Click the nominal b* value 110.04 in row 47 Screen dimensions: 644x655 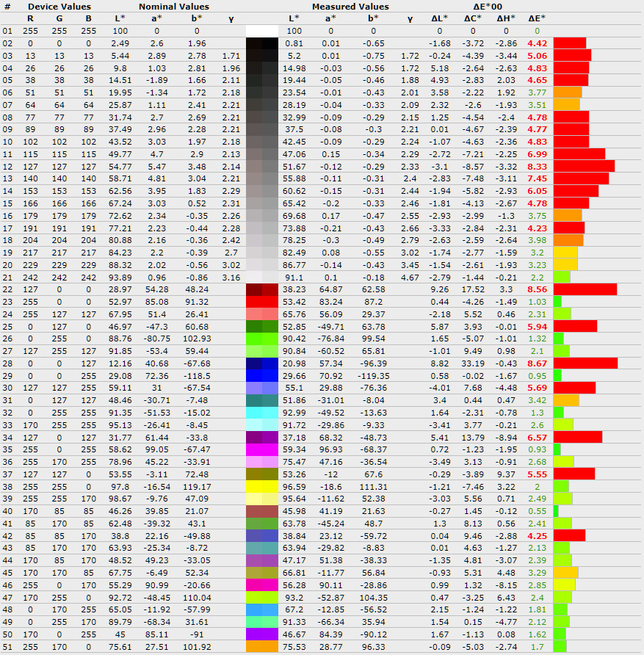(x=197, y=598)
